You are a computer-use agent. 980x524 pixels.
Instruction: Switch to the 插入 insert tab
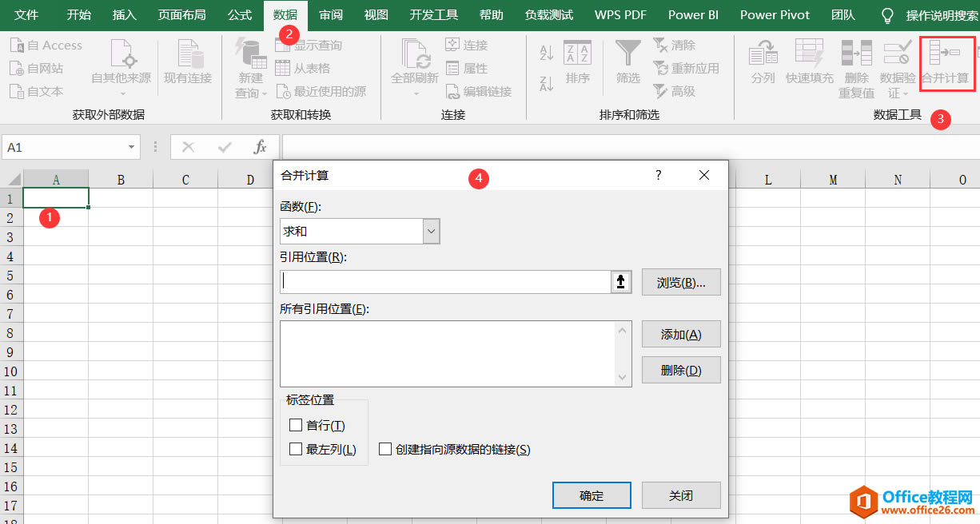tap(125, 15)
